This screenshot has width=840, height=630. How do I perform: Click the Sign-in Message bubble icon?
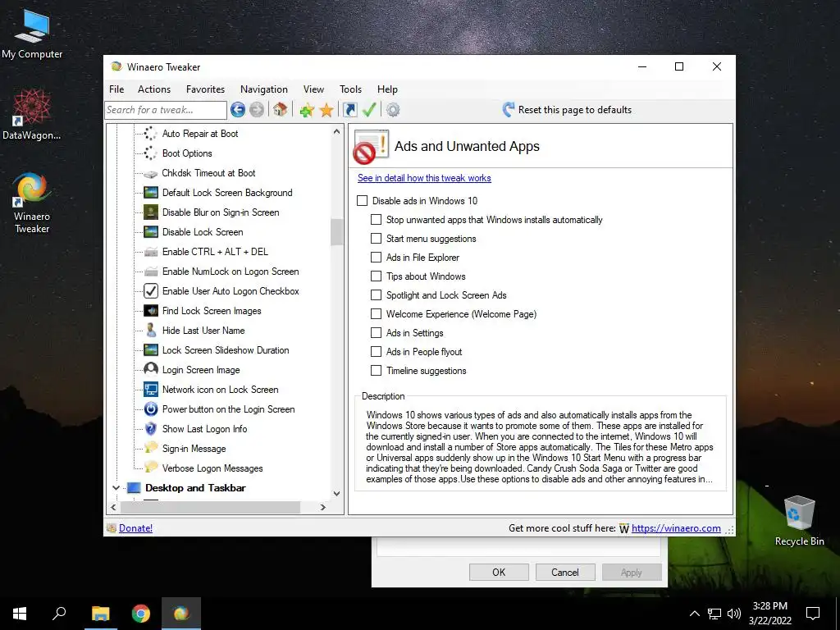pos(151,448)
